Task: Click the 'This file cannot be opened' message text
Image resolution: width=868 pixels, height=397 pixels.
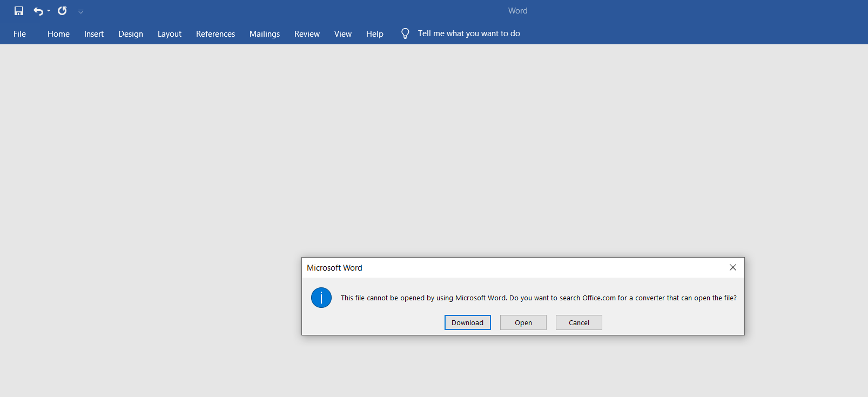Action: (539, 298)
